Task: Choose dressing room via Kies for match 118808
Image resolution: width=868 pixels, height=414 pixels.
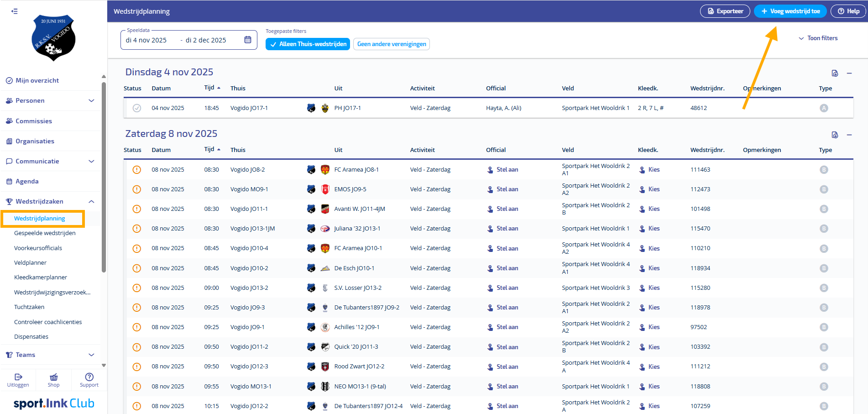Action: tap(649, 387)
